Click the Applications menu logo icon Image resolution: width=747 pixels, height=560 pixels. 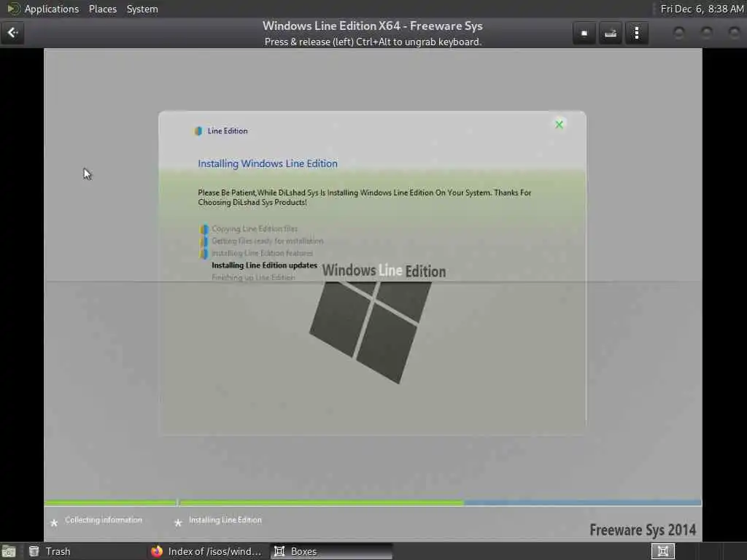(13, 9)
